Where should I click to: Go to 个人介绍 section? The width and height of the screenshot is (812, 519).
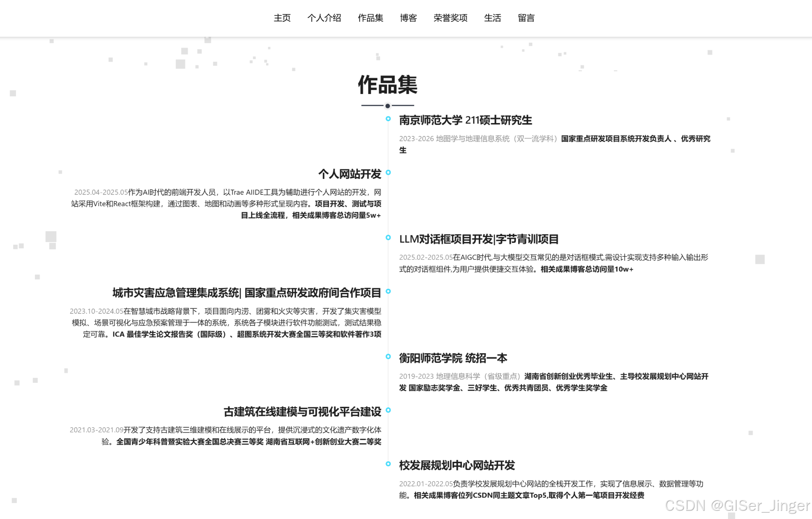324,18
